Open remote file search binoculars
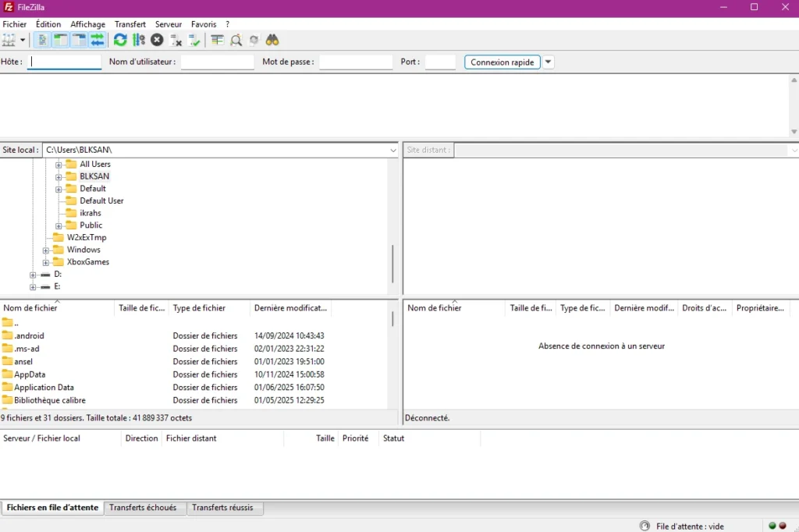 click(x=272, y=41)
